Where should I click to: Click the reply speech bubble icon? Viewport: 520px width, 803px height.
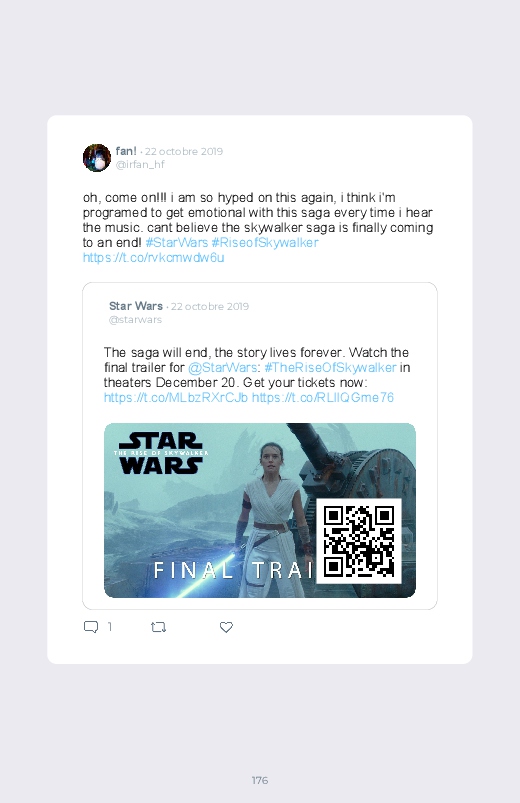click(x=91, y=627)
